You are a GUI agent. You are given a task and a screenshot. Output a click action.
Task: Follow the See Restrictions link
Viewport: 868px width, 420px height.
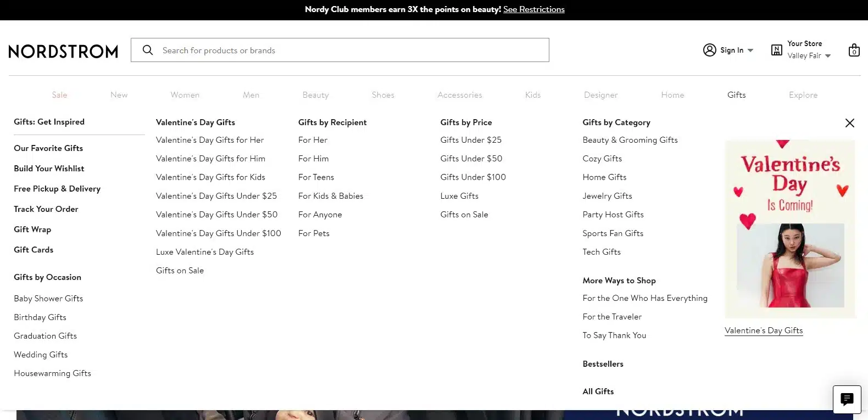tap(533, 9)
